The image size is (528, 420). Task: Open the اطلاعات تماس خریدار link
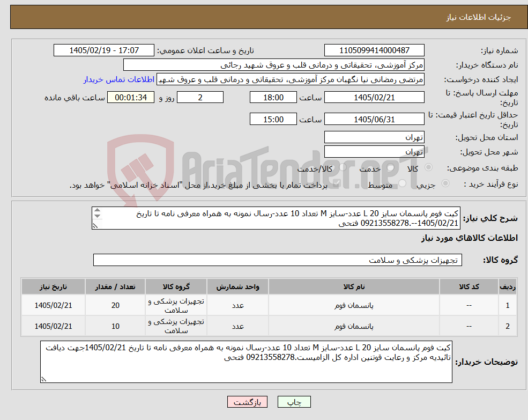tap(119, 79)
